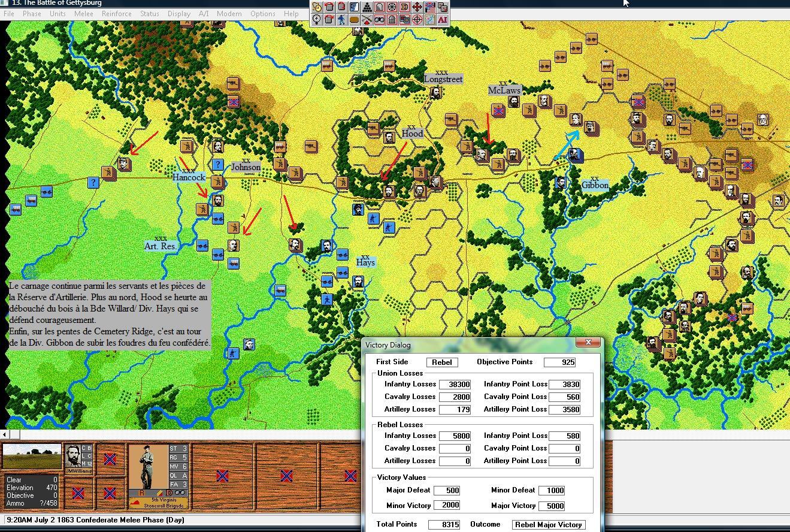
Task: Click the Major Defeat value 500
Action: click(x=447, y=490)
